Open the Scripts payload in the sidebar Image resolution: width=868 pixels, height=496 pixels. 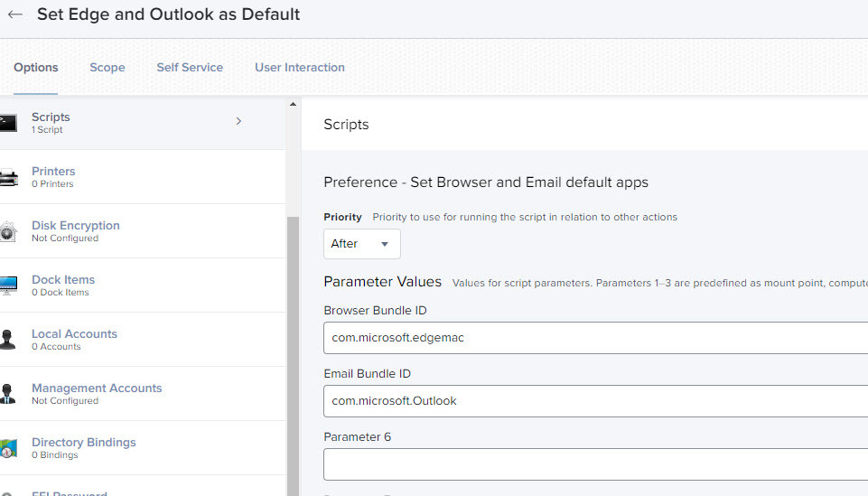pos(143,122)
